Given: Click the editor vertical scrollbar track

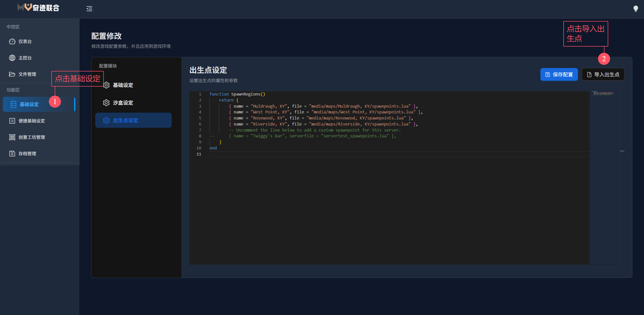Looking at the screenshot, I should point(622,202).
